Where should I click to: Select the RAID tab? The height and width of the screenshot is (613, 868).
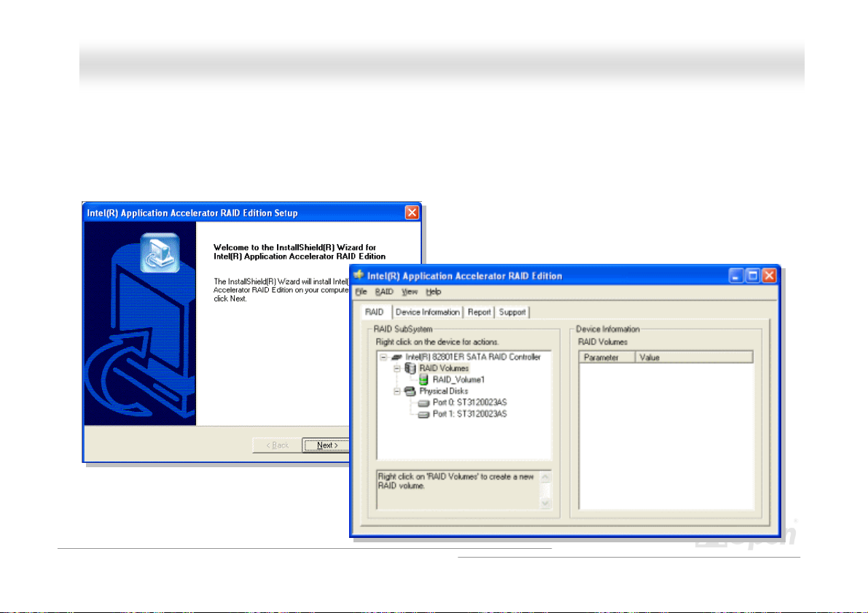point(375,312)
